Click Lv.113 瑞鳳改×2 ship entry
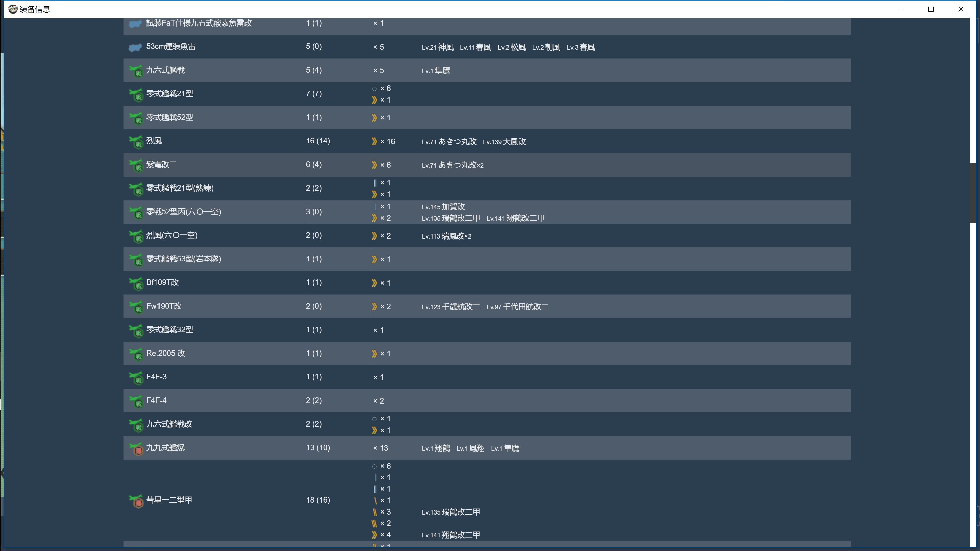 click(447, 236)
